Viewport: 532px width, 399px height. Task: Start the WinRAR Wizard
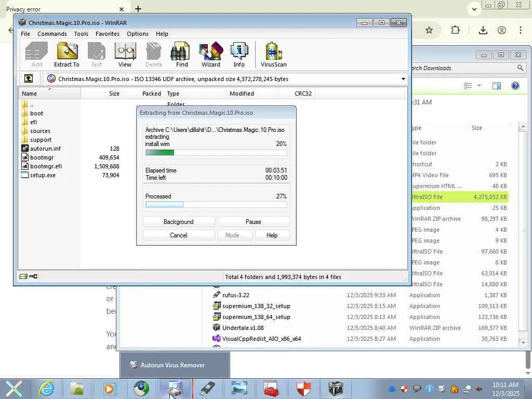211,54
